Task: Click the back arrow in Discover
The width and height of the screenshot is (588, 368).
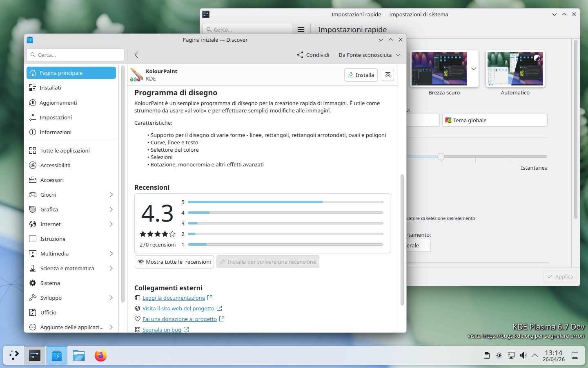Action: pyautogui.click(x=136, y=55)
